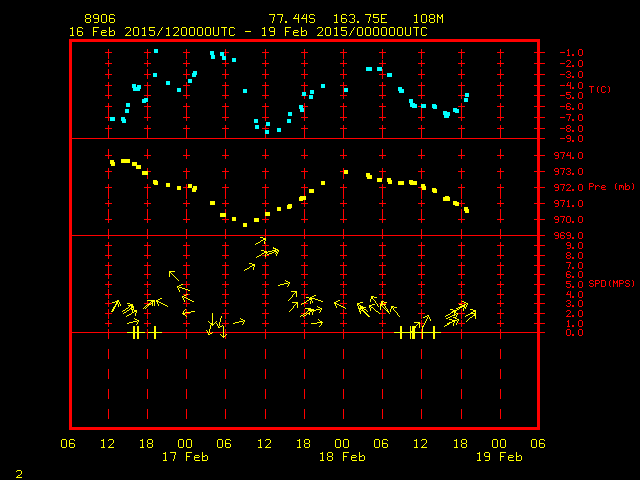The image size is (640, 480).
Task: Click the 00 hour label above 18 Feb
Action: point(342,444)
